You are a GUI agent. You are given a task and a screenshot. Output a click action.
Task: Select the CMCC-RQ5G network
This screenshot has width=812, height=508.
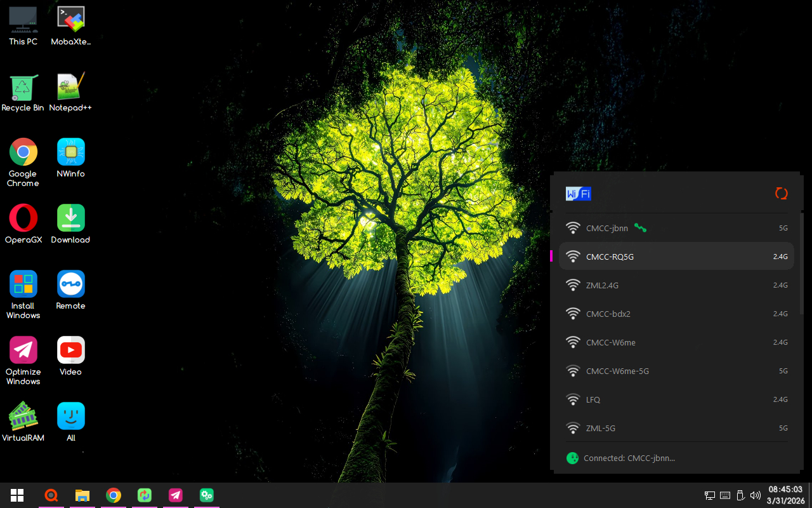676,257
